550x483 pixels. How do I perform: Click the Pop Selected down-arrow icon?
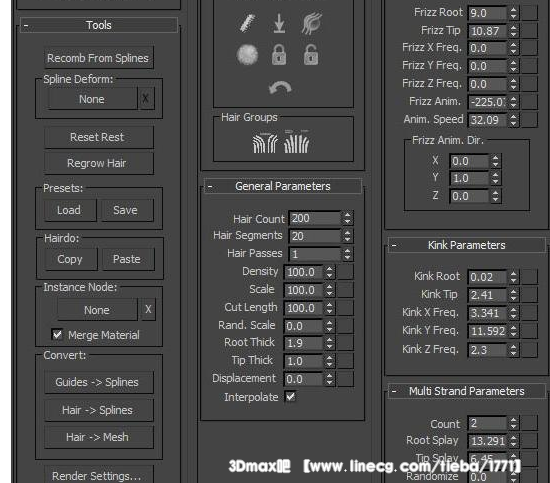pos(279,24)
